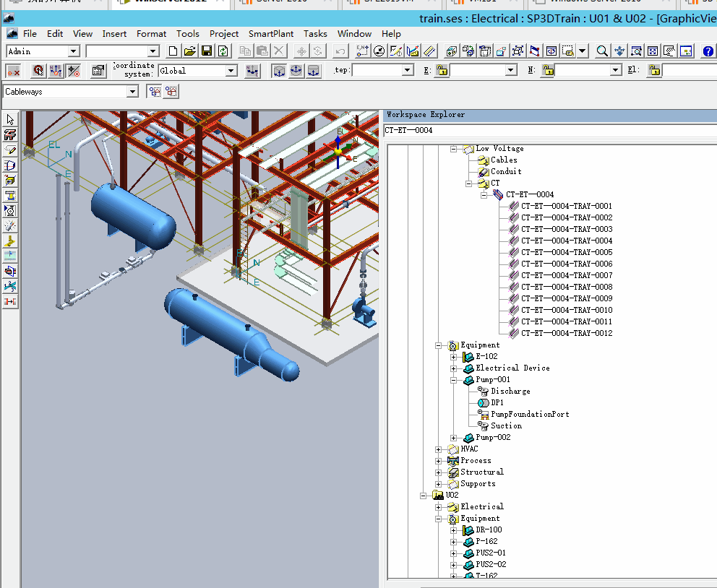Click the numbered sequence crossing tool icon

tap(10, 287)
